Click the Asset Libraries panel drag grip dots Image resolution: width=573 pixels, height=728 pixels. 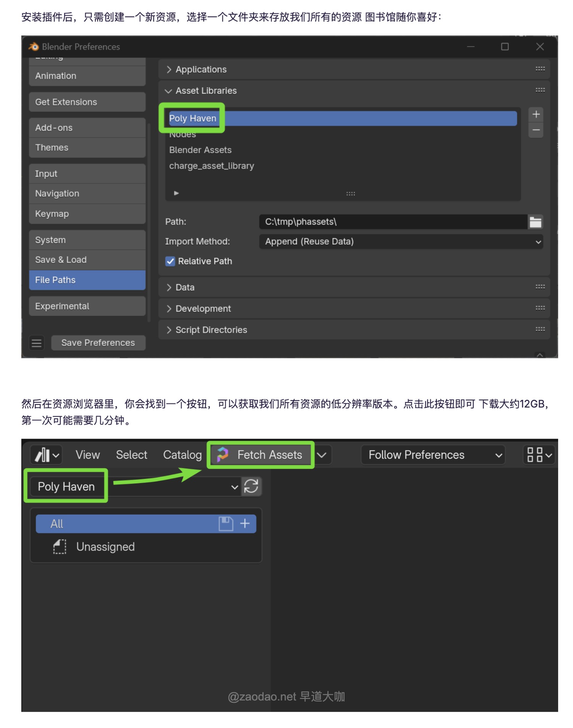pos(540,90)
